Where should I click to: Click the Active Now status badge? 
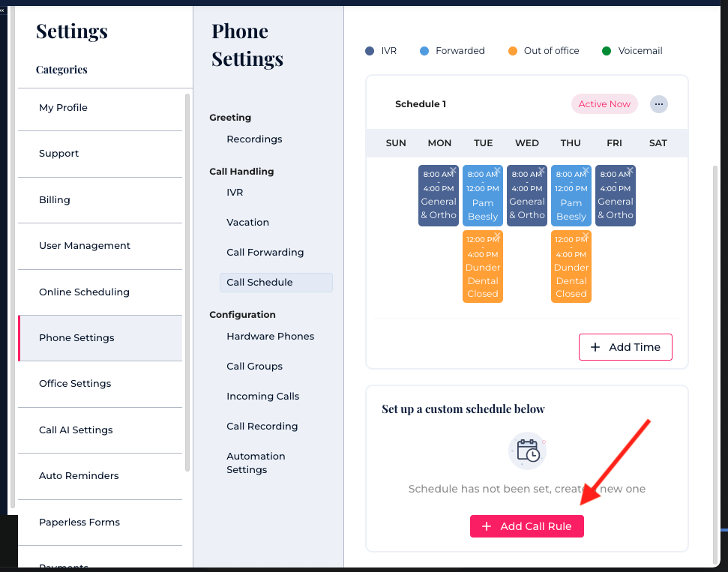pos(604,104)
